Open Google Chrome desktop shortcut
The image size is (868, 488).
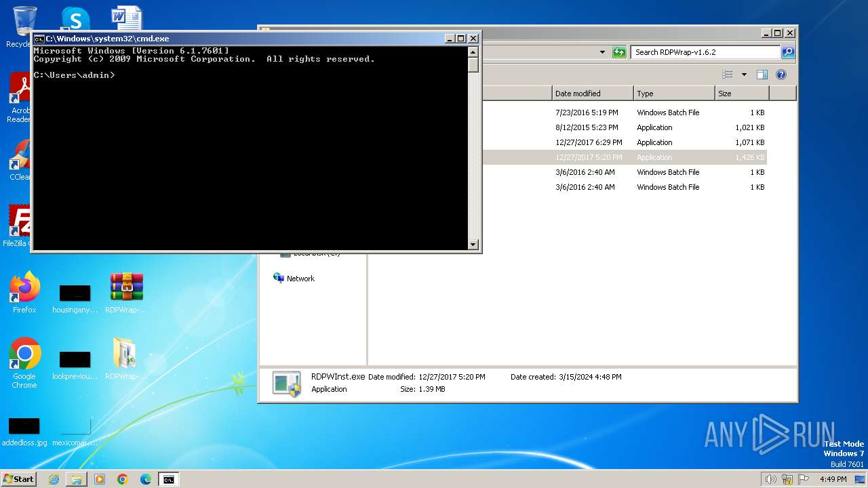coord(24,363)
